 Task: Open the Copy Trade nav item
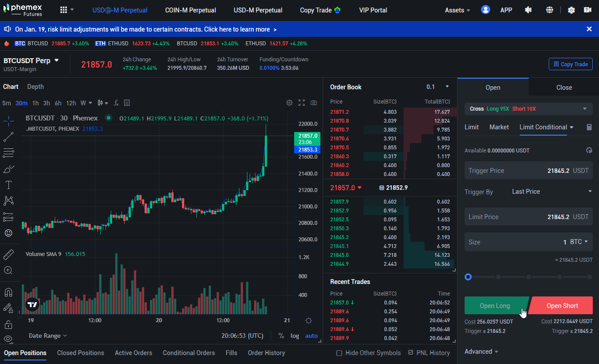[x=320, y=10]
